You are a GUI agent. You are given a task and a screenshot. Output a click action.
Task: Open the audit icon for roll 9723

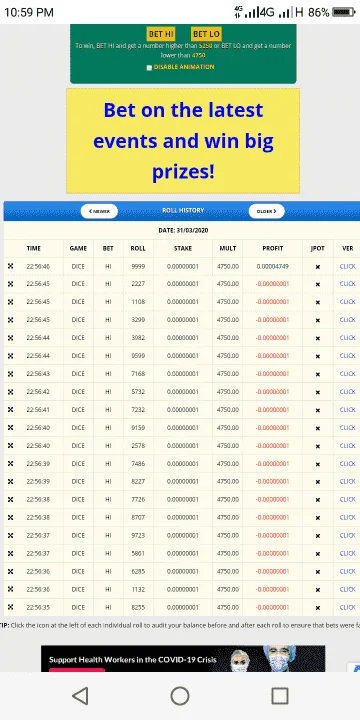click(x=10, y=535)
